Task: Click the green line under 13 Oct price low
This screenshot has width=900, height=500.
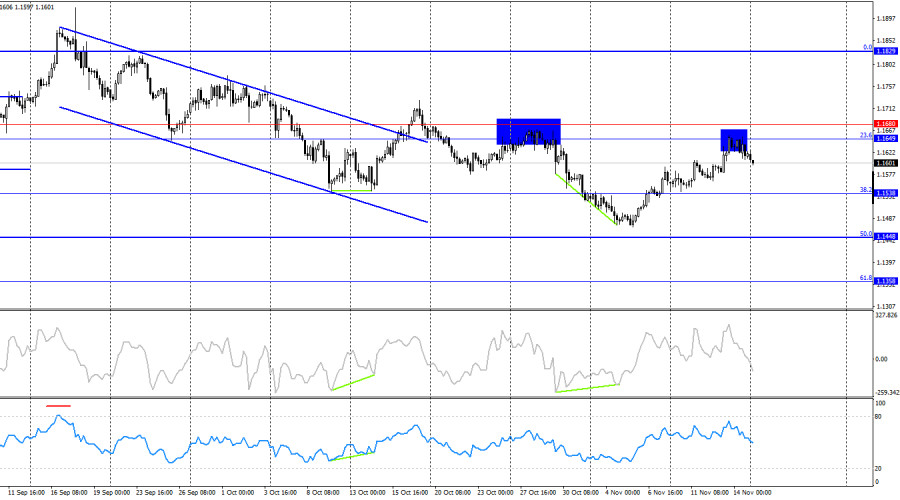Action: (x=352, y=190)
